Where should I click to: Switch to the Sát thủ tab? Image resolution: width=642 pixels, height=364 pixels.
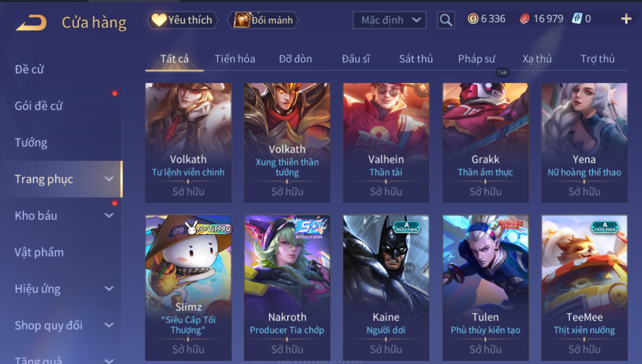(416, 59)
